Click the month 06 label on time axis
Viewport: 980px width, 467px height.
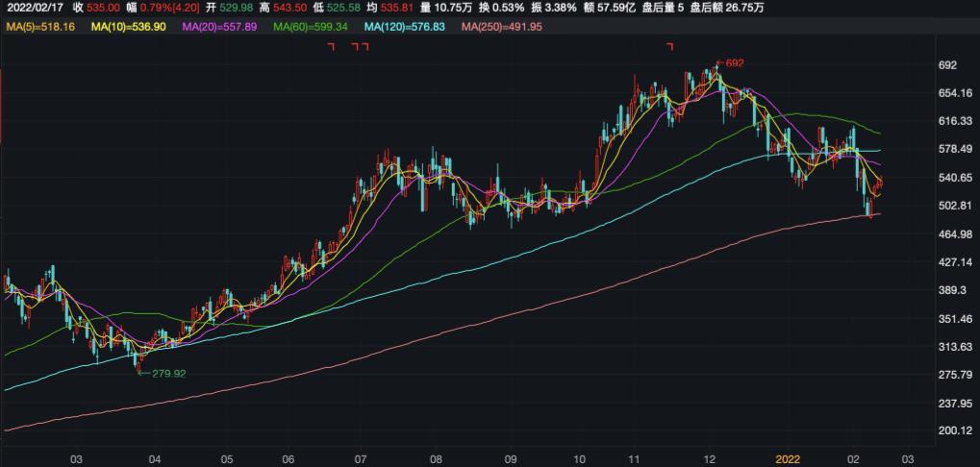click(x=289, y=459)
